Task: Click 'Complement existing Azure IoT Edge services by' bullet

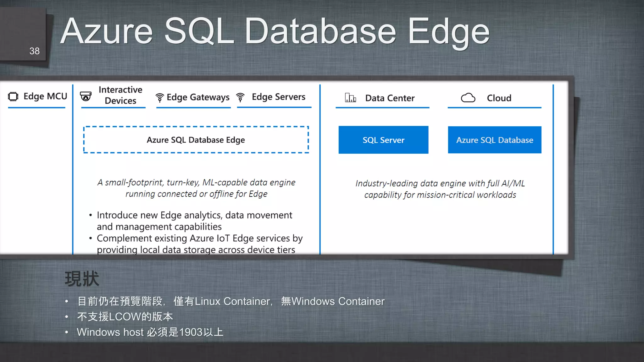Action: point(200,238)
